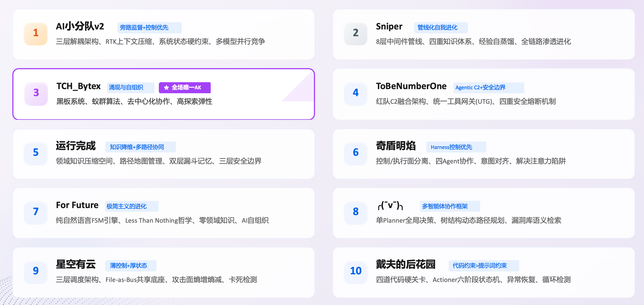Click the rank 5 number badge
The width and height of the screenshot is (644, 305).
click(36, 153)
